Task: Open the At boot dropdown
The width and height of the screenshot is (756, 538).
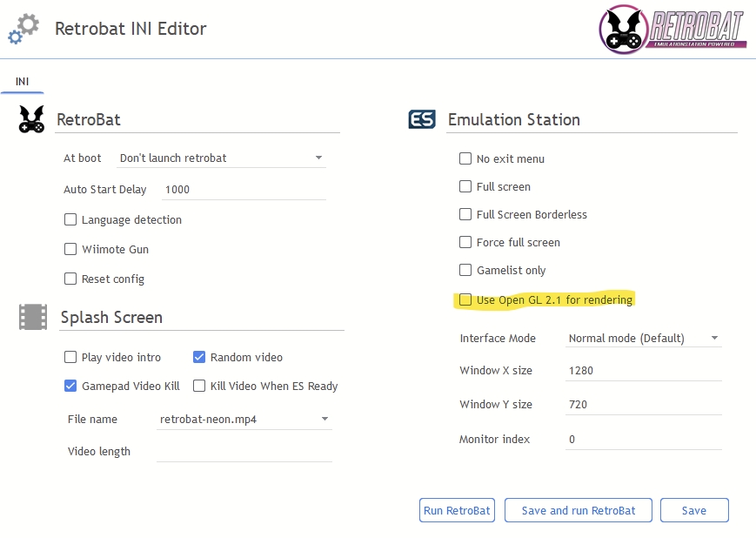Action: pos(221,158)
